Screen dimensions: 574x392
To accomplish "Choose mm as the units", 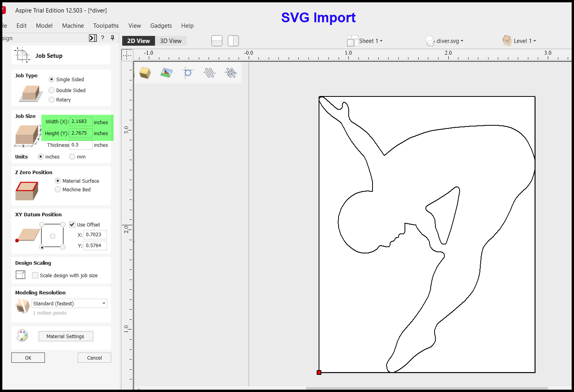I will pyautogui.click(x=77, y=157).
